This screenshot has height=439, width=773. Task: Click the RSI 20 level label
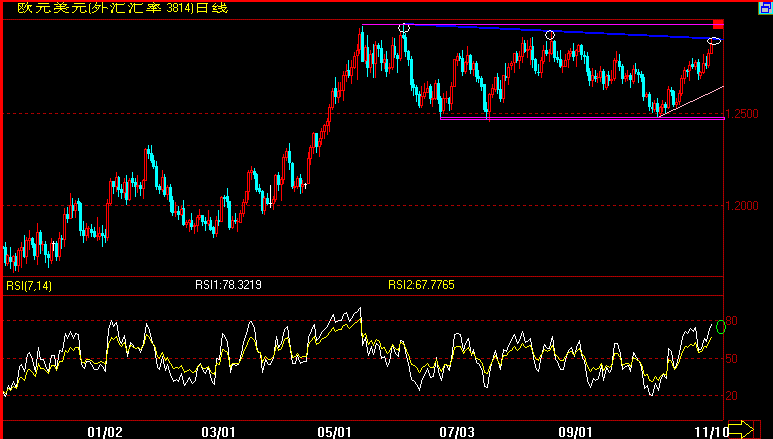click(x=732, y=396)
